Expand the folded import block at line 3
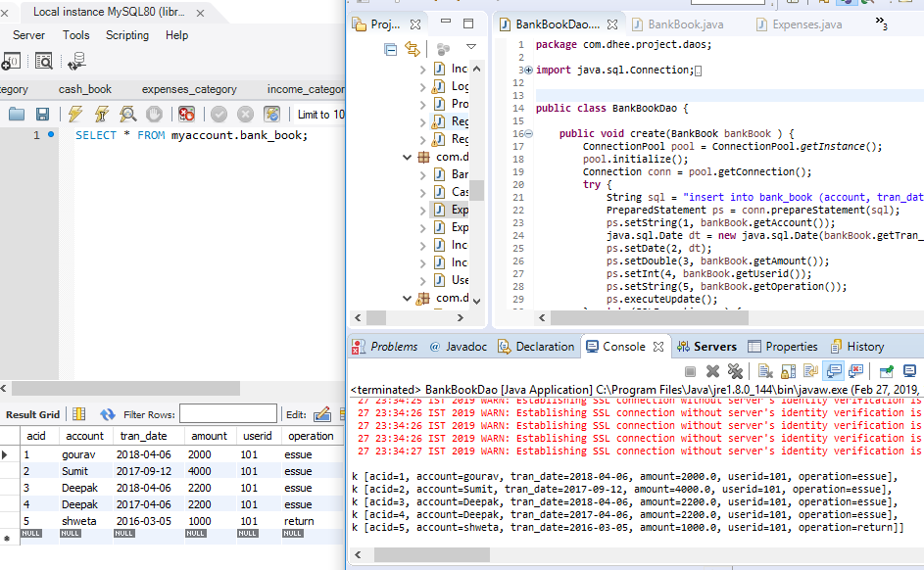The image size is (924, 570). pyautogui.click(x=528, y=71)
